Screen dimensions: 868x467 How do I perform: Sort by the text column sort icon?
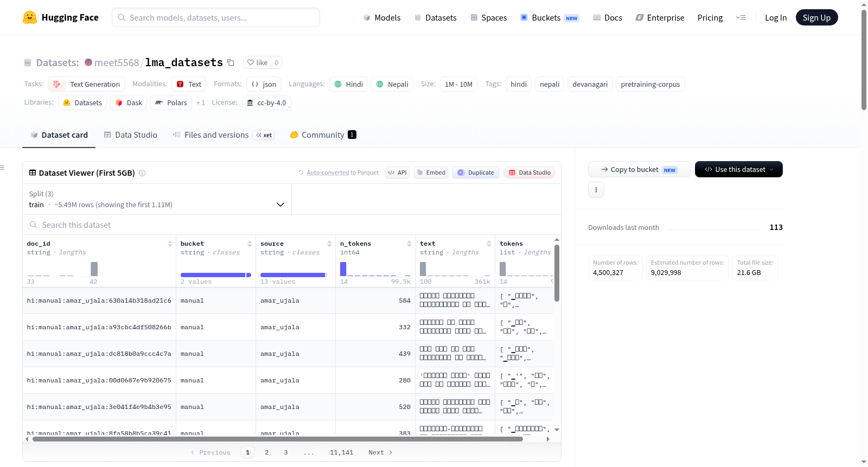pyautogui.click(x=489, y=244)
